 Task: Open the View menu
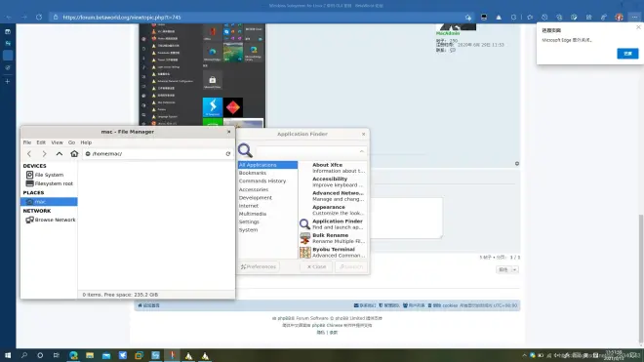tap(57, 142)
